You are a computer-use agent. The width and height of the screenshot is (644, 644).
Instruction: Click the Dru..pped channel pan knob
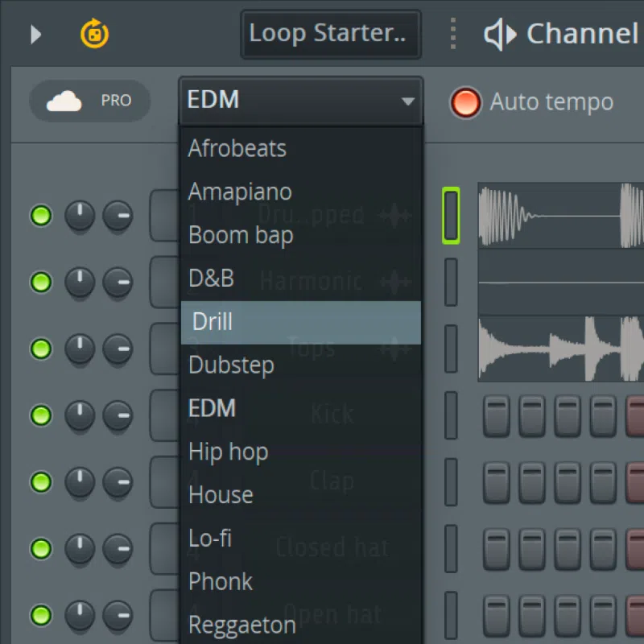pos(80,215)
